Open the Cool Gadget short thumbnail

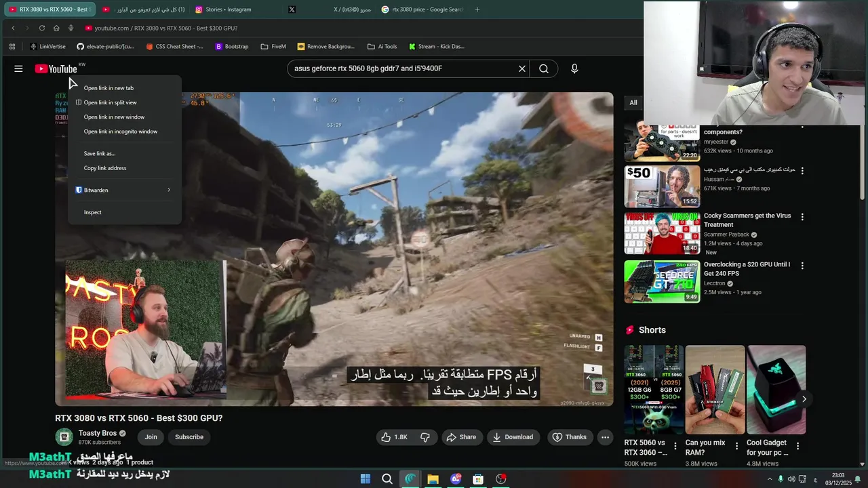[x=776, y=390]
